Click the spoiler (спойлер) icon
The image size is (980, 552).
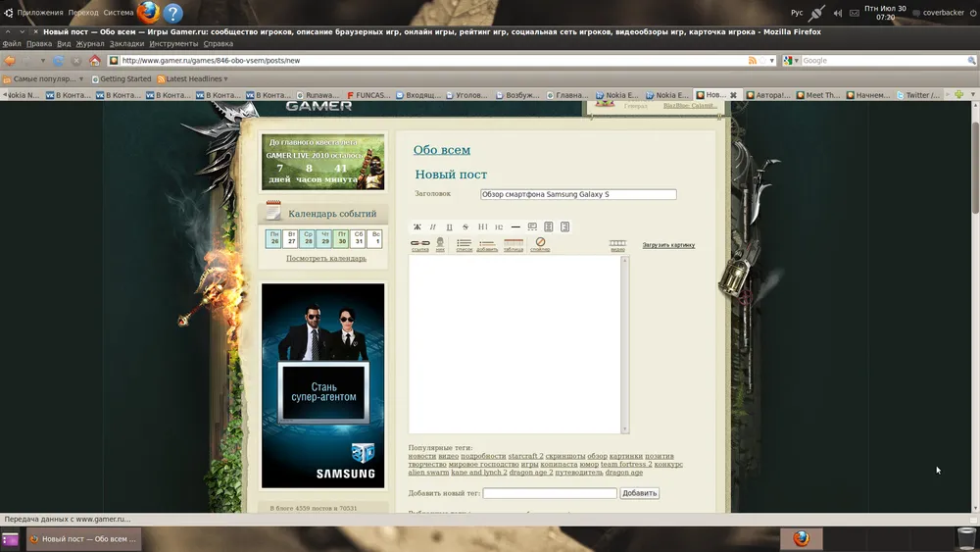(540, 244)
